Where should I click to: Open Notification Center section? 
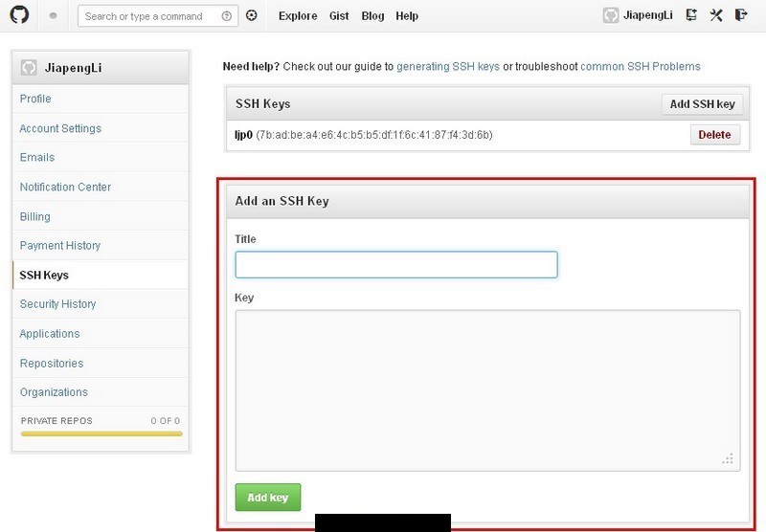point(101,187)
